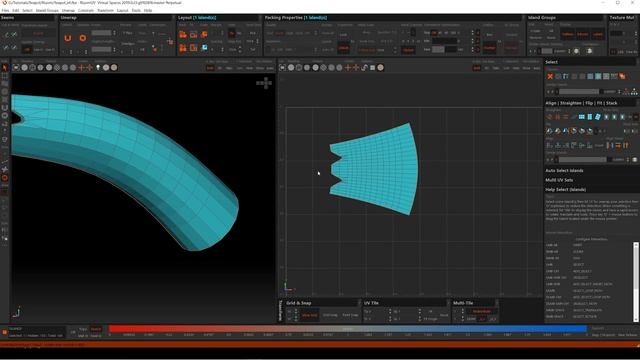This screenshot has width=640, height=360.
Task: Toggle the Texel D display mode button
Action: 96,336
